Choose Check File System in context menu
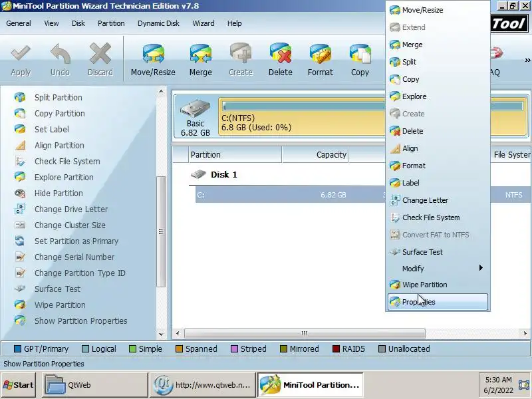The image size is (532, 399). [x=438, y=217]
